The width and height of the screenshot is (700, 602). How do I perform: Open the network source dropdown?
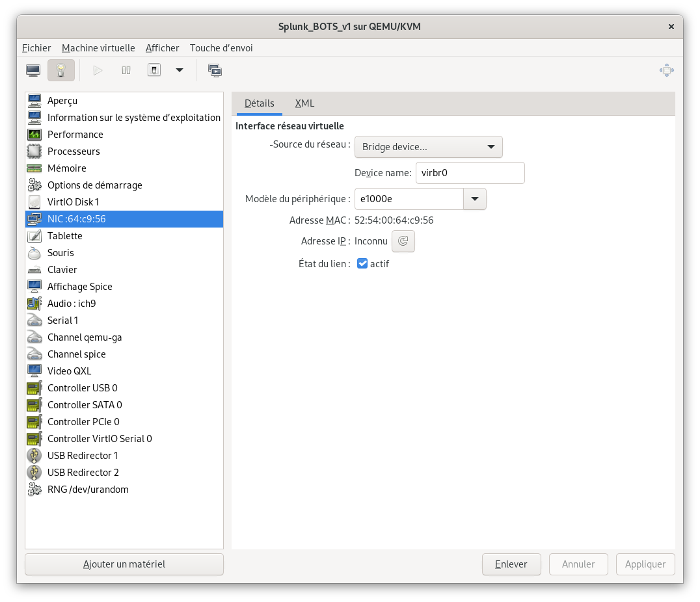tap(428, 147)
